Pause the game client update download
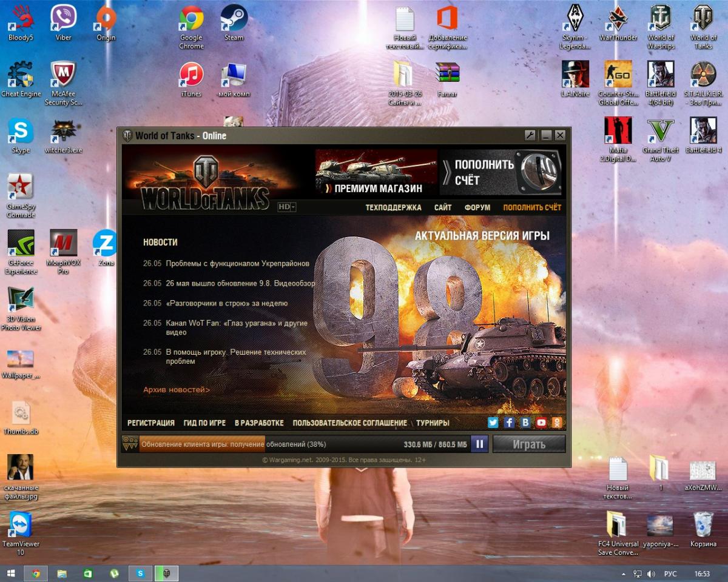Viewport: 728px width, 582px height. pyautogui.click(x=479, y=444)
